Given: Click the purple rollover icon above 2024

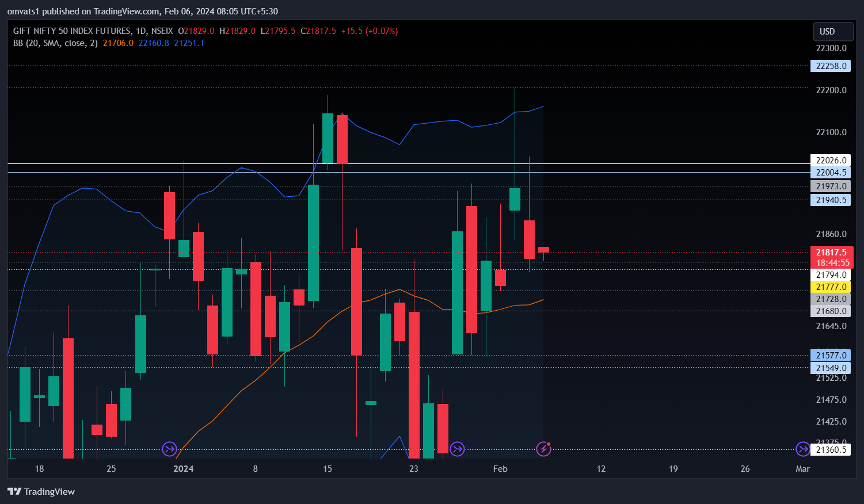Looking at the screenshot, I should coord(169,449).
